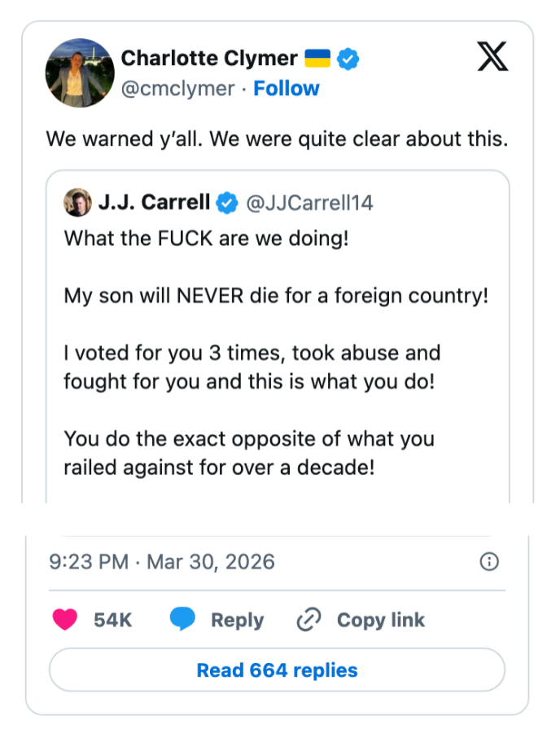Click the chain link copy icon

tap(308, 620)
